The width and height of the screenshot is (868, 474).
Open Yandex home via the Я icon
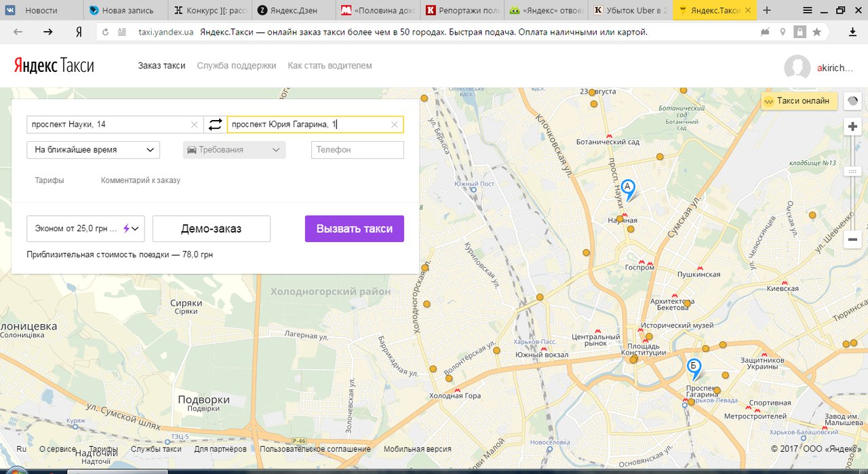tap(79, 32)
